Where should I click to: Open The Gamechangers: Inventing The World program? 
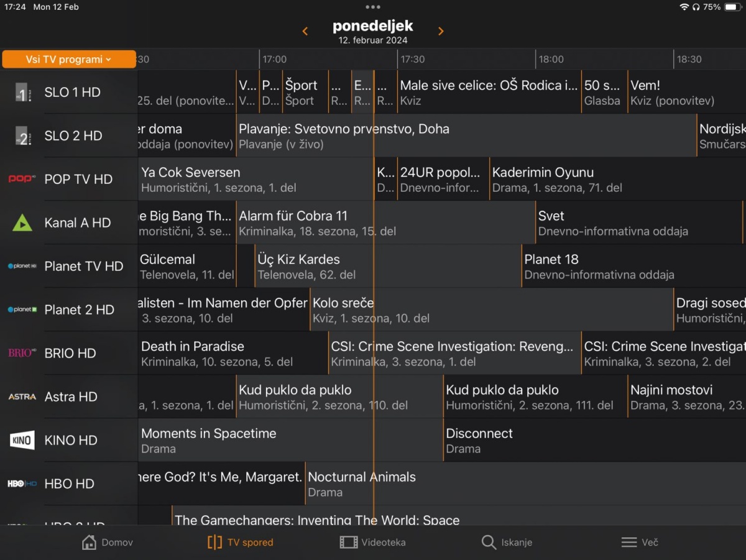[459, 516]
